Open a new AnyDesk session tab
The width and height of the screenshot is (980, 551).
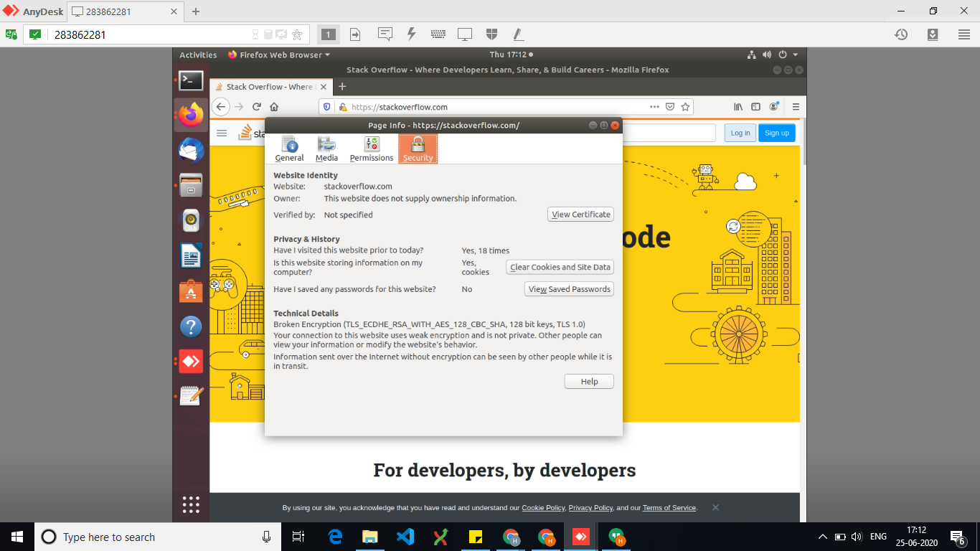(196, 11)
